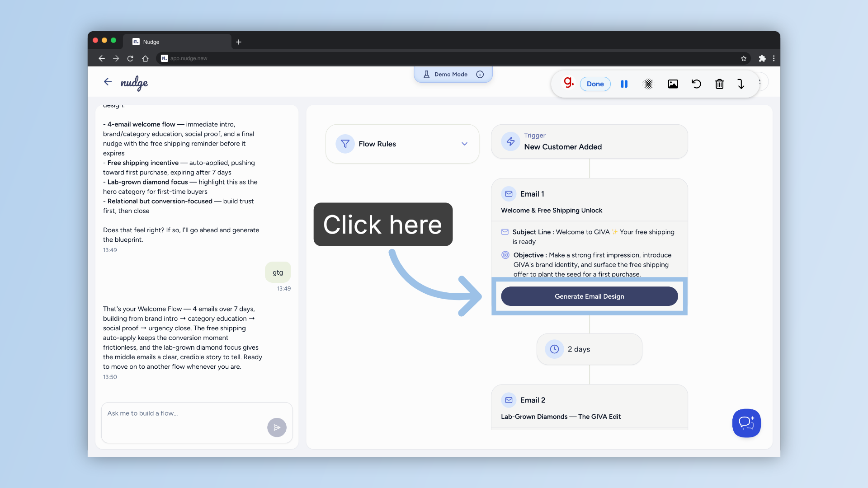Select the New Customer Added trigger text
The height and width of the screenshot is (488, 868).
[x=563, y=147]
